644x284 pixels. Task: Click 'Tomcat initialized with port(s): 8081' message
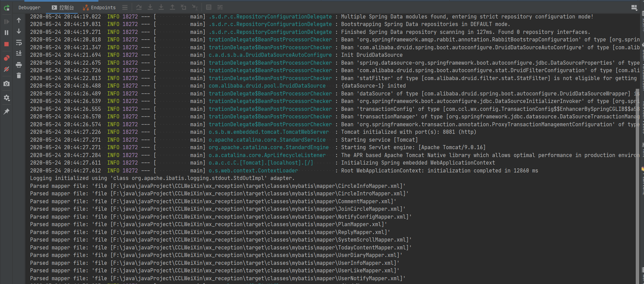409,132
